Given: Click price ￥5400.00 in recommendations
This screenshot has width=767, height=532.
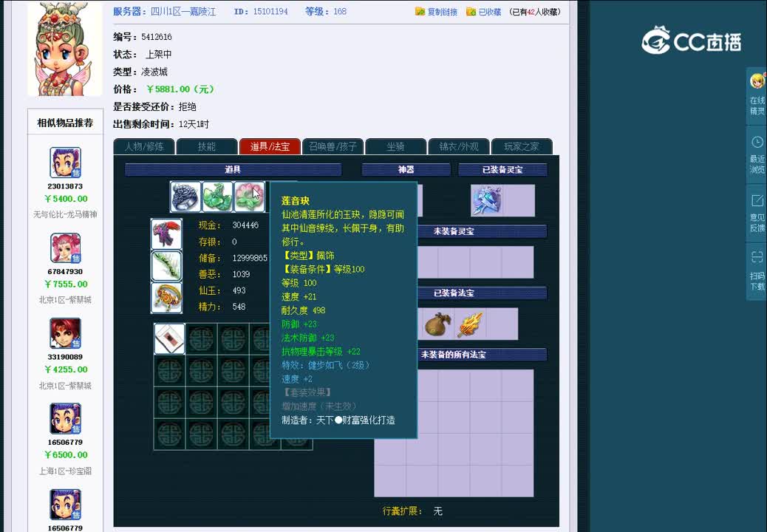Looking at the screenshot, I should click(66, 199).
